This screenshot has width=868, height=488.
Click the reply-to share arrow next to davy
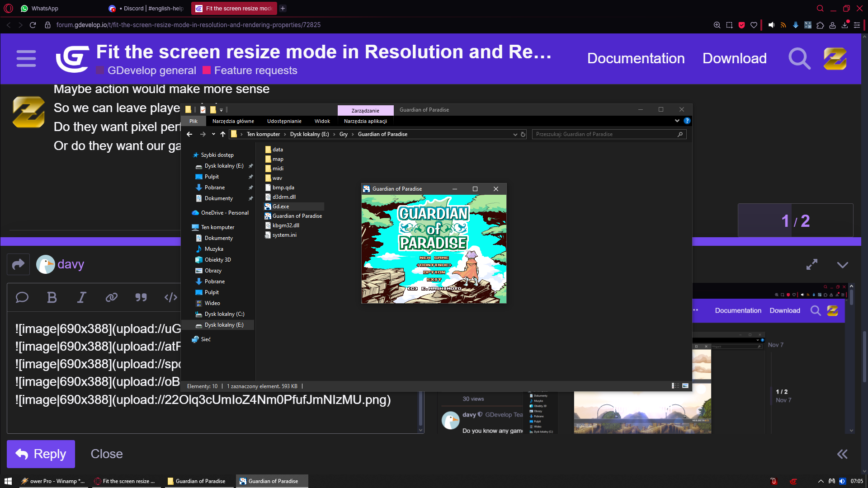(x=18, y=264)
